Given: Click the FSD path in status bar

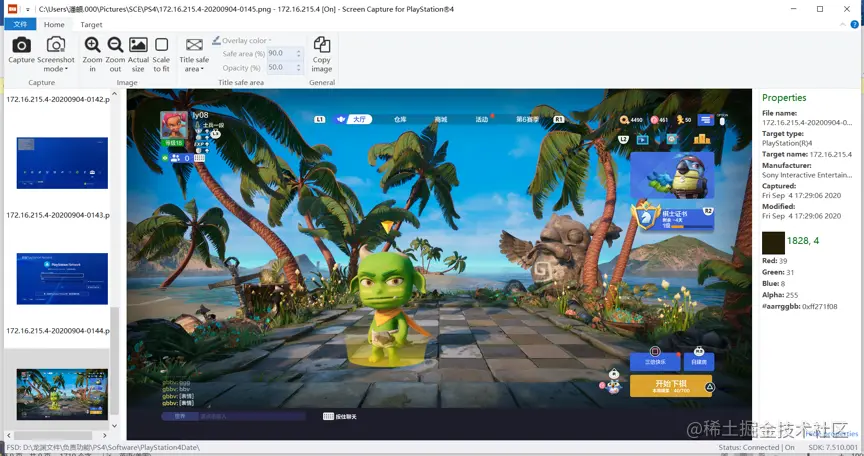Looking at the screenshot, I should [103, 447].
